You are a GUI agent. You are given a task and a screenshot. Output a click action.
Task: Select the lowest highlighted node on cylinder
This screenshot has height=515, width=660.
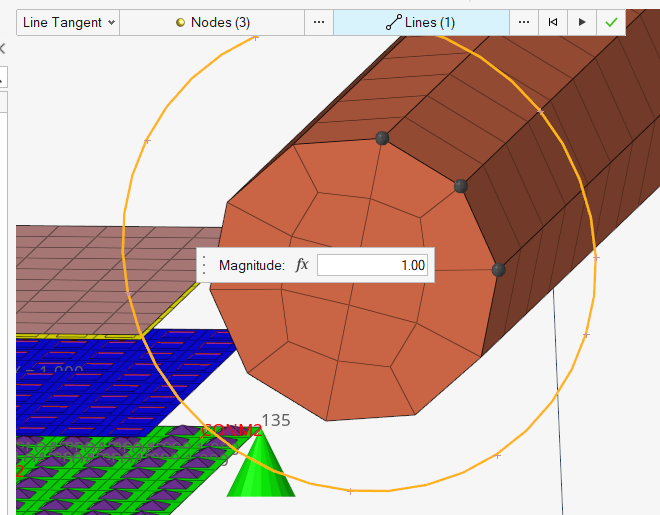(x=499, y=270)
